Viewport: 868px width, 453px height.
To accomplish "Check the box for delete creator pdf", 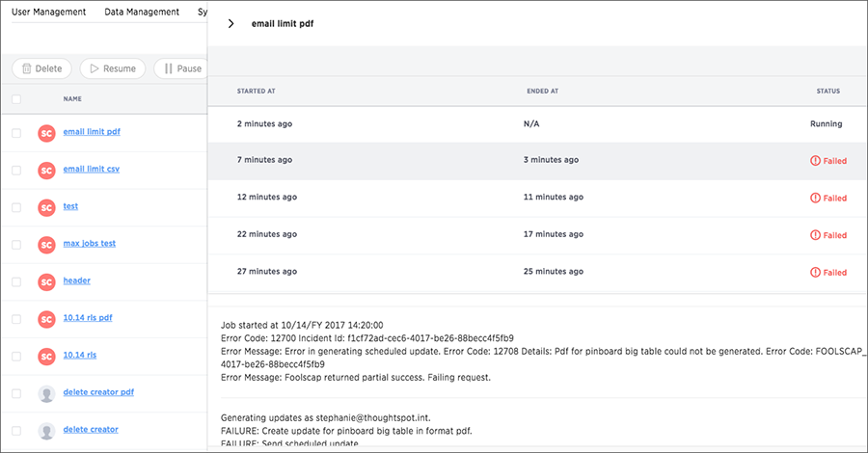I will [16, 393].
